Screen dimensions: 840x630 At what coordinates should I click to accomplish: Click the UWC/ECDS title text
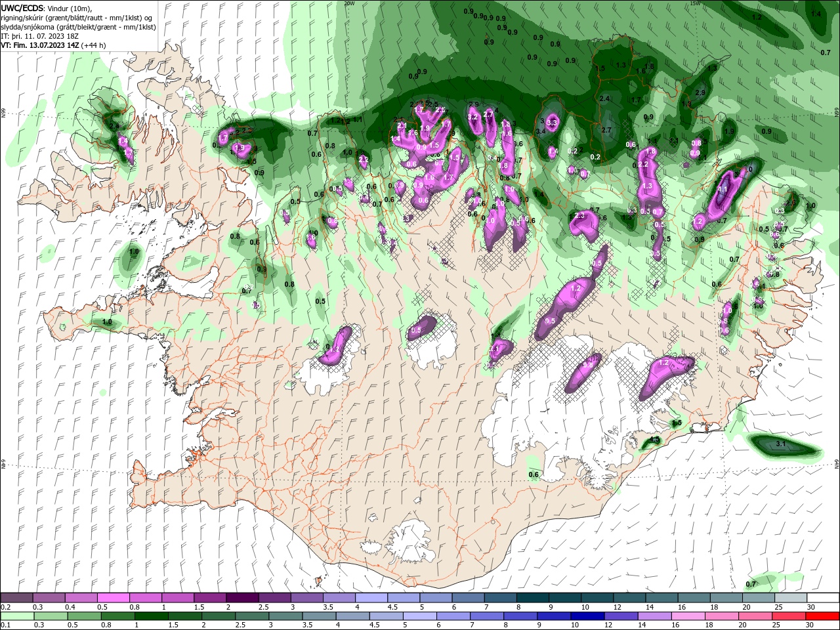click(23, 8)
